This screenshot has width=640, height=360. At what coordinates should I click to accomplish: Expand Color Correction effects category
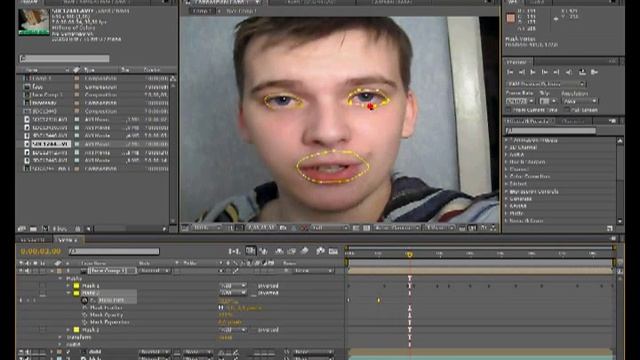tap(507, 176)
